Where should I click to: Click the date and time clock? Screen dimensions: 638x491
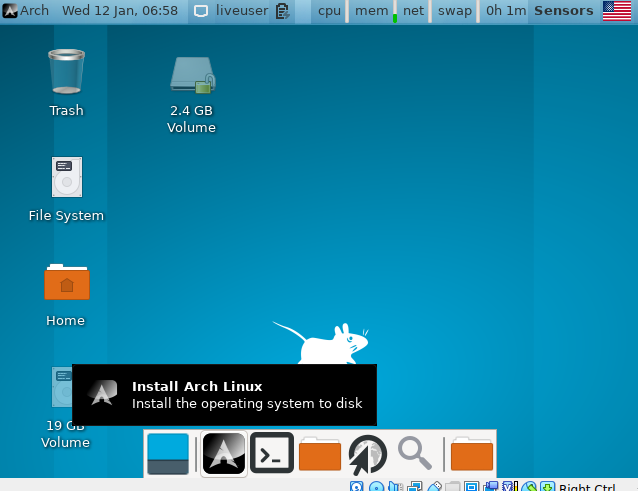click(120, 11)
